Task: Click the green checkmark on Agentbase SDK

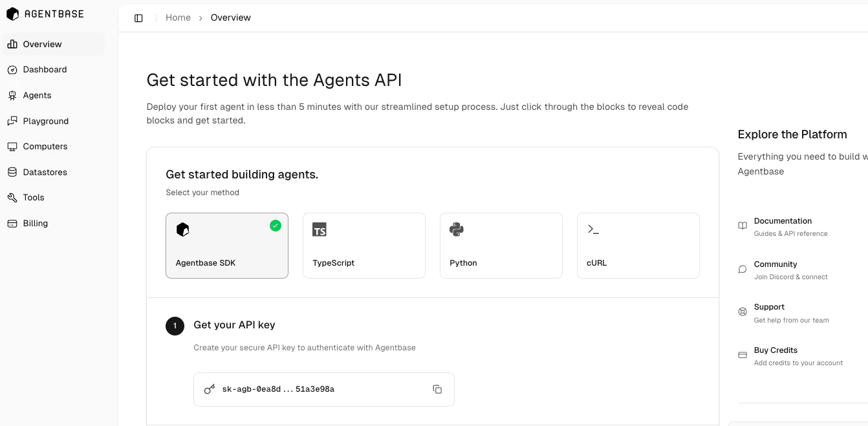Action: coord(276,226)
